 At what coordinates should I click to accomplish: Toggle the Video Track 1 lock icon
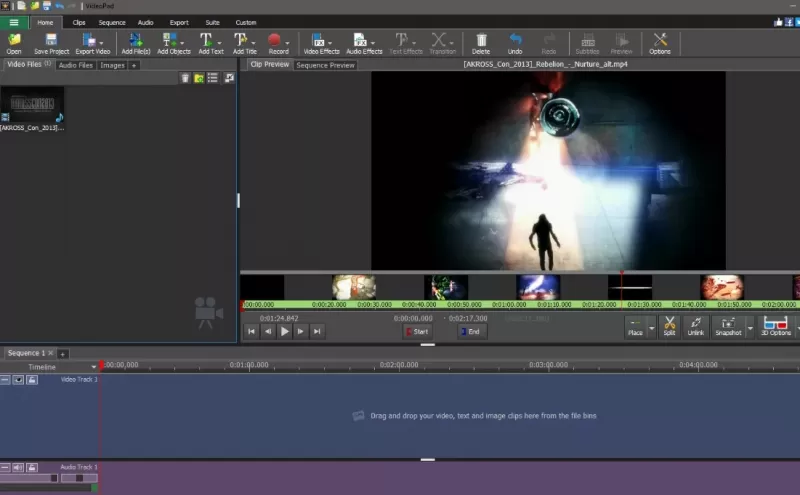tap(31, 380)
